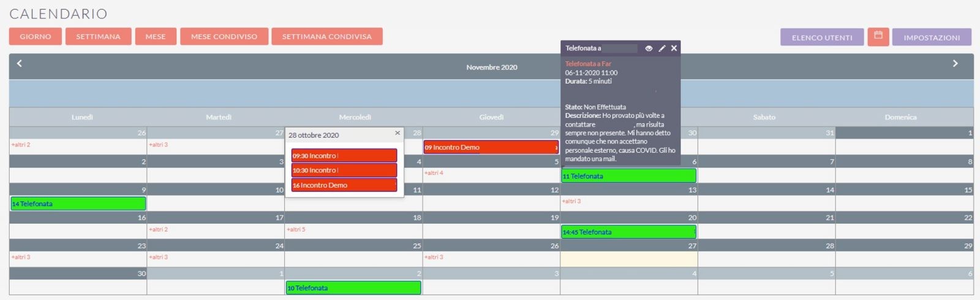Click the 'Mercoledì' column header
The height and width of the screenshot is (300, 980).
tap(355, 117)
